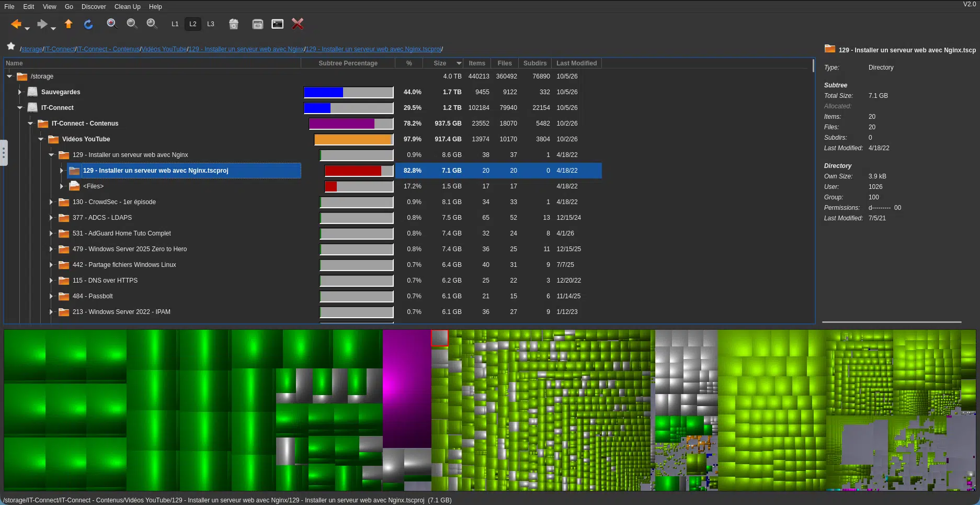980x505 pixels.
Task: Click the /storage breadcrumb link
Action: [x=31, y=49]
